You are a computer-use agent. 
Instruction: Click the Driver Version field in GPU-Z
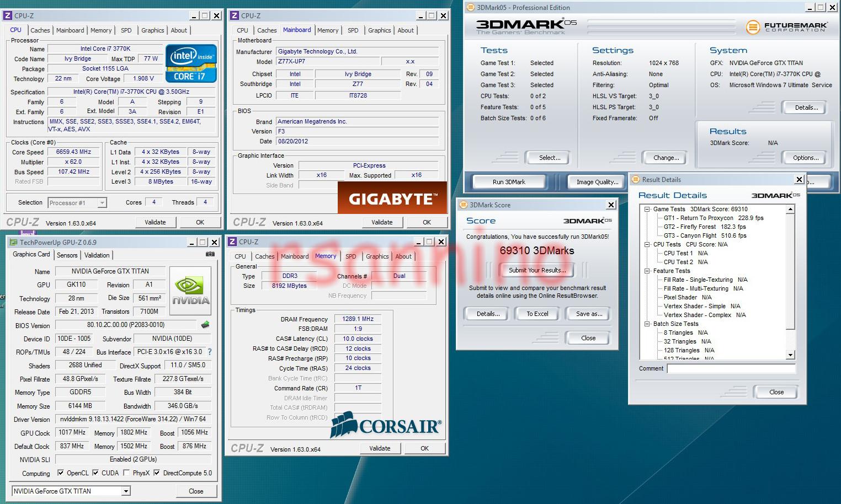click(x=133, y=419)
